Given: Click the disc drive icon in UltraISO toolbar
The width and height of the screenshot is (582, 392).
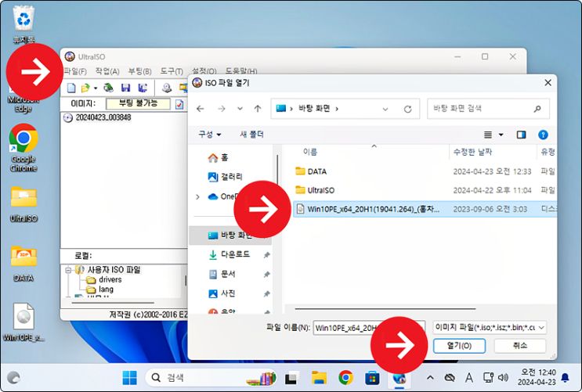Looking at the screenshot, I should pos(167,88).
